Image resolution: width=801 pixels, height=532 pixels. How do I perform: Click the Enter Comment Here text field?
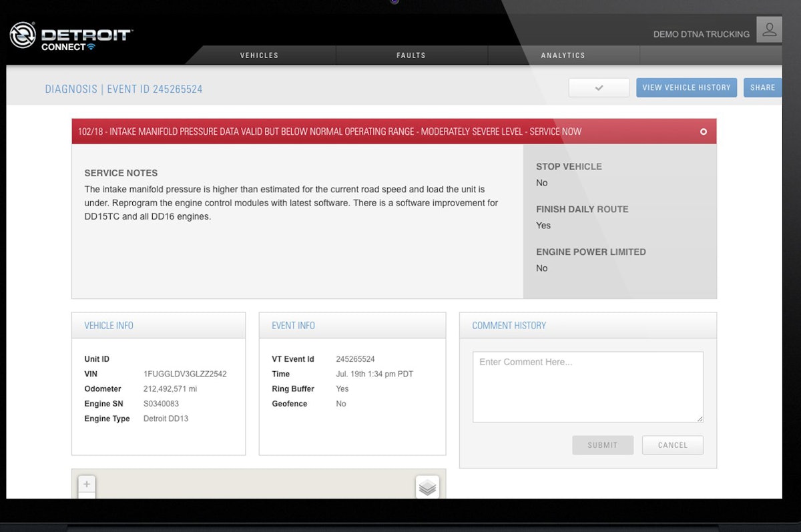tap(587, 386)
